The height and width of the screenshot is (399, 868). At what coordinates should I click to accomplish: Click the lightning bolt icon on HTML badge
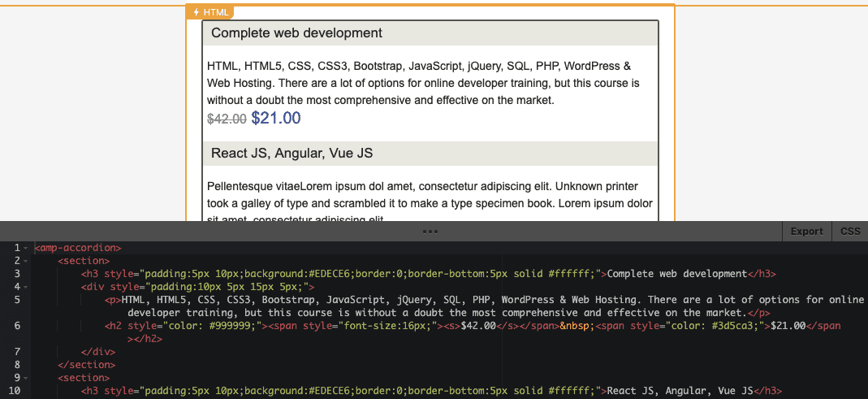pos(196,12)
